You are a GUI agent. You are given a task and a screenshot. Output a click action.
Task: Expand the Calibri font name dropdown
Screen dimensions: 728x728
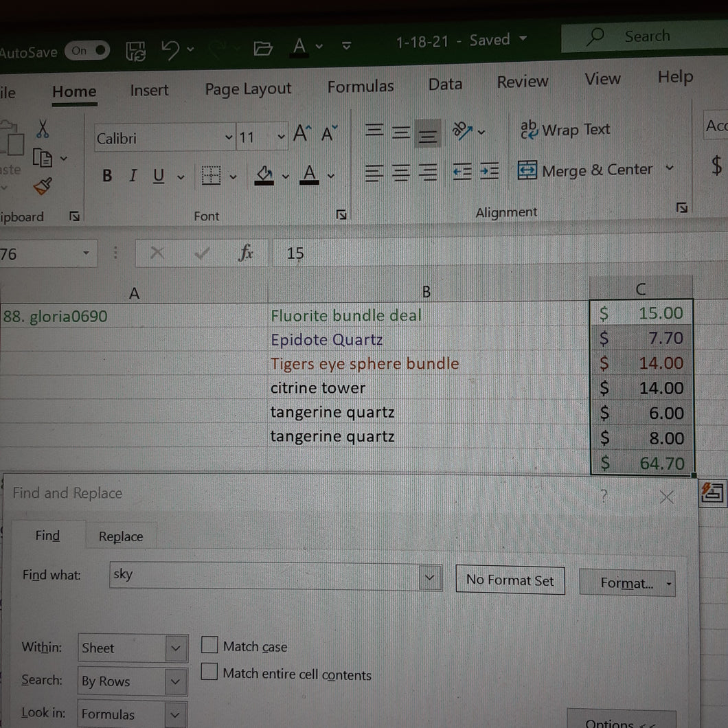click(x=229, y=137)
